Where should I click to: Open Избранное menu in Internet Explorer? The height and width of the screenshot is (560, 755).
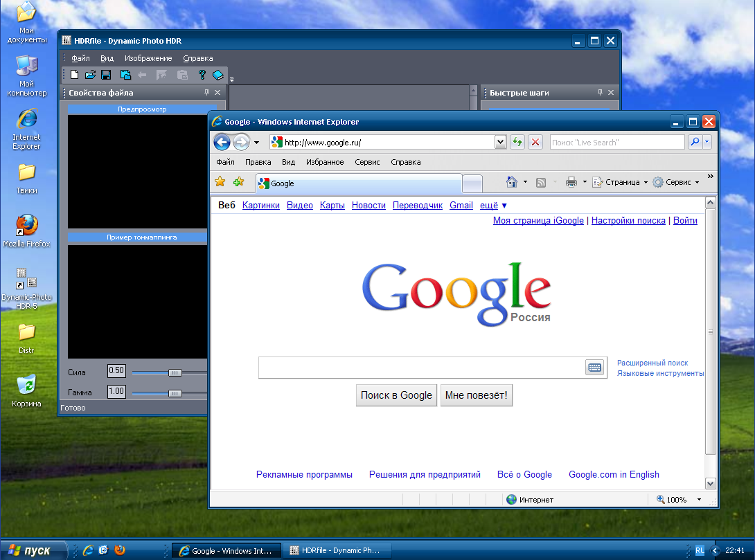(x=325, y=162)
